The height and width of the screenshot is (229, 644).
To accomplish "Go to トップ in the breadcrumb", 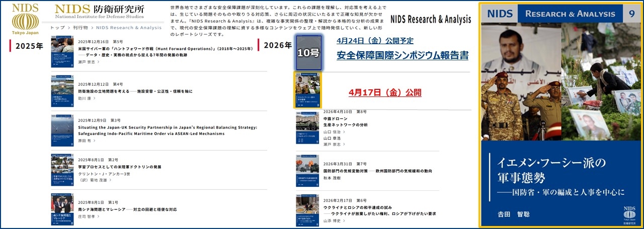I will pos(58,28).
